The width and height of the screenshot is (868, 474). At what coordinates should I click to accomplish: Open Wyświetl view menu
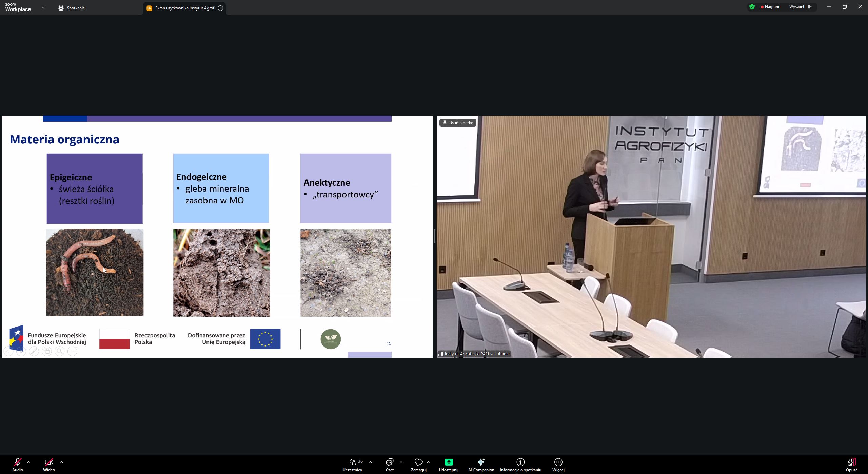(800, 7)
